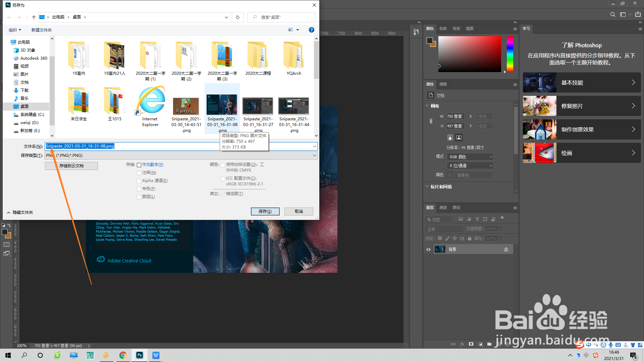Viewport: 644px width, 362px height.
Task: Open the 组织 dropdown menu
Action: [15, 30]
